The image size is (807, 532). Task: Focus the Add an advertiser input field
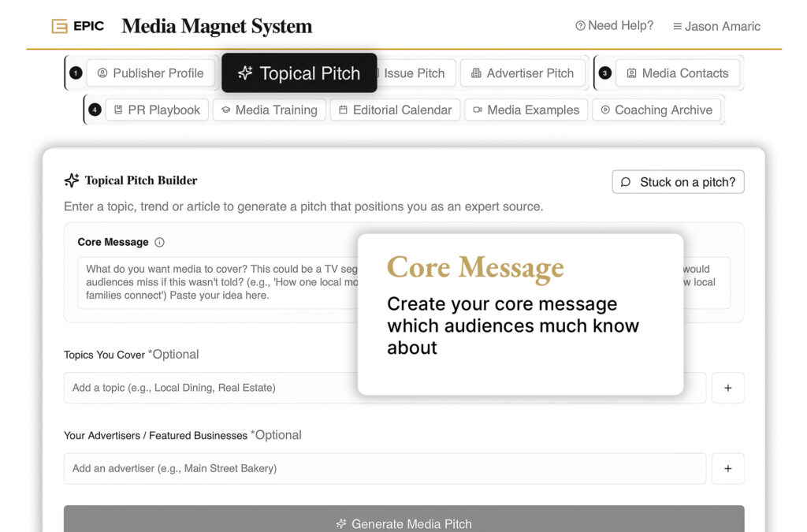(385, 468)
